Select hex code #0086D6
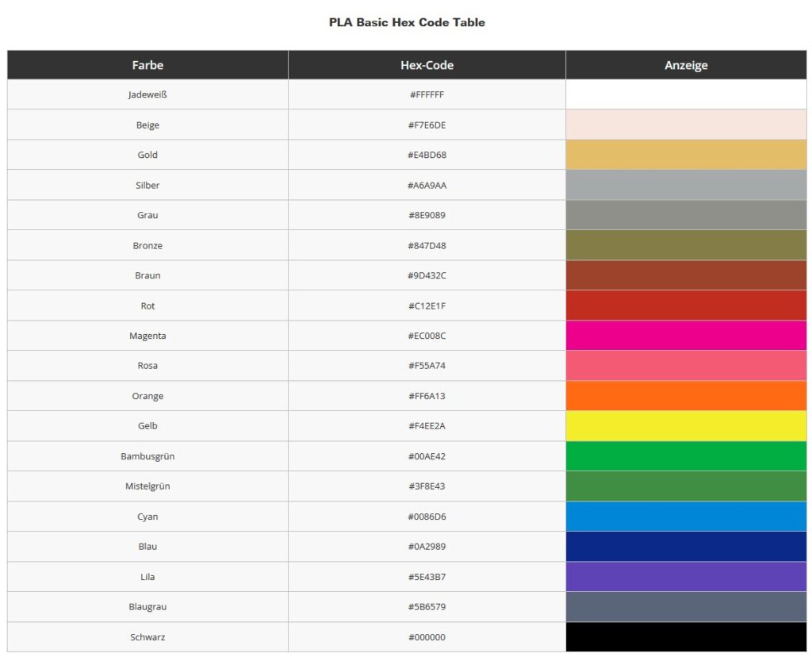Screen dimensions: 812x657 [427, 517]
